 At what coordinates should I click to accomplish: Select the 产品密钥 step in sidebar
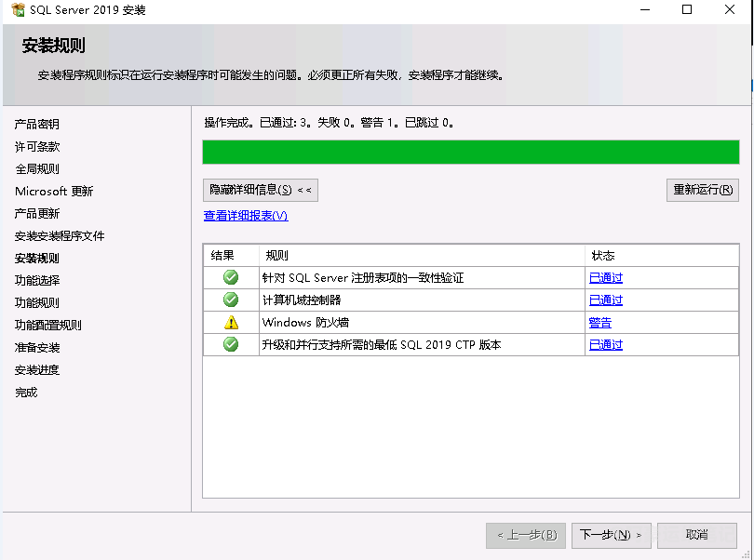click(x=37, y=124)
